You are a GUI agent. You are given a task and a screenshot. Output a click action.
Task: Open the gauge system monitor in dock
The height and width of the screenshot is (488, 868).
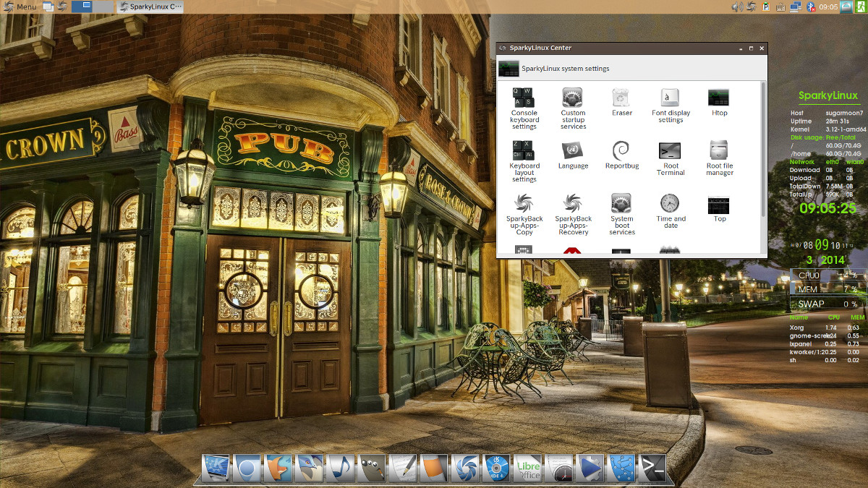558,468
